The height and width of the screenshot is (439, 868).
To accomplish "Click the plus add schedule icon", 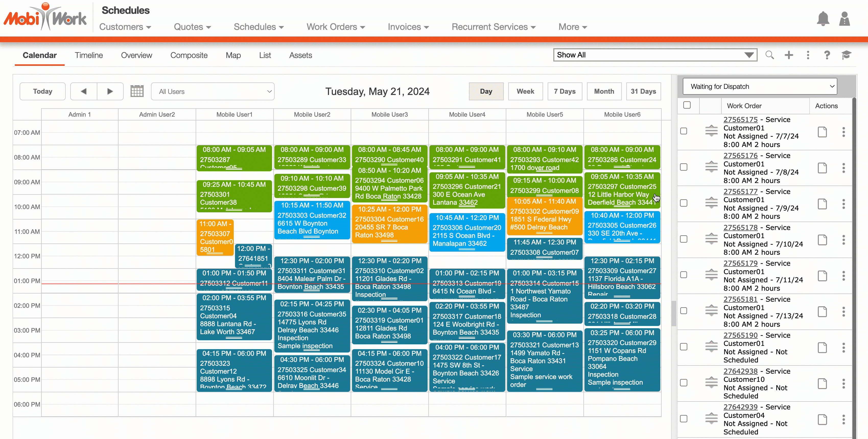I will (789, 55).
